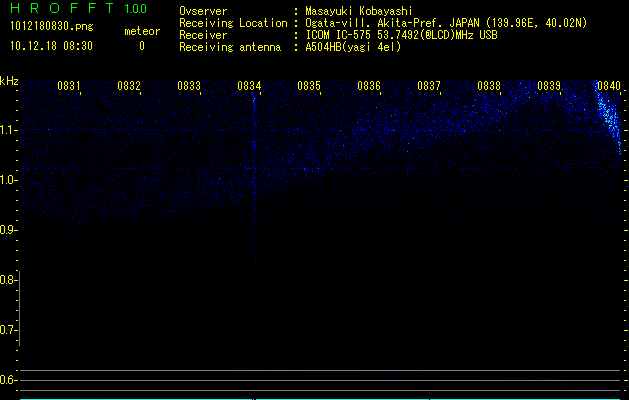Click the date stamp 10.12.18 08:30
Image resolution: width=629 pixels, height=400 pixels.
click(51, 46)
